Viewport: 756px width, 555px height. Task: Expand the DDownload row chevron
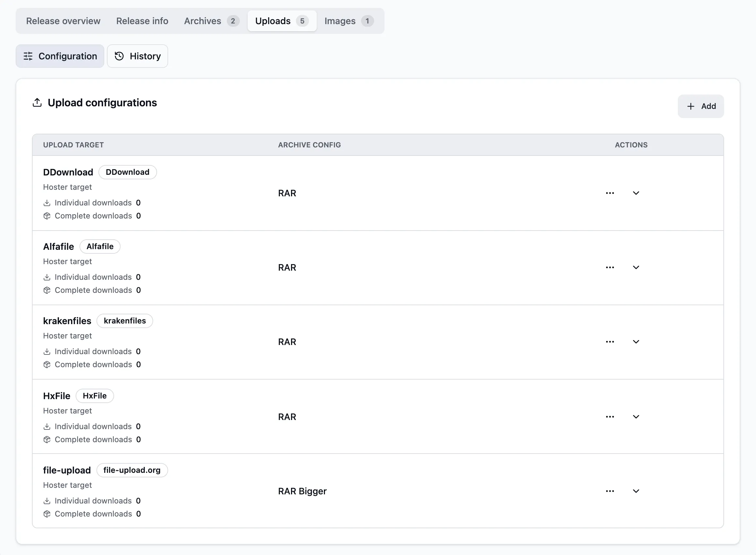tap(636, 193)
